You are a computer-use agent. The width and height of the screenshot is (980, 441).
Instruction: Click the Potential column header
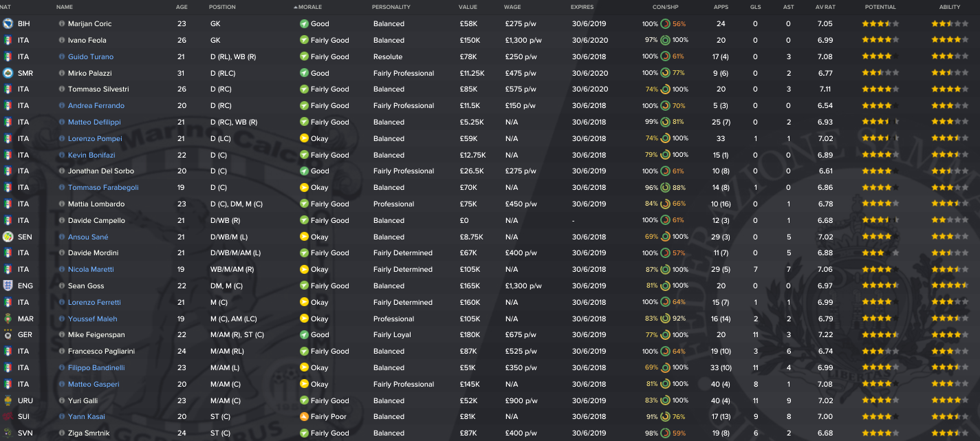880,7
